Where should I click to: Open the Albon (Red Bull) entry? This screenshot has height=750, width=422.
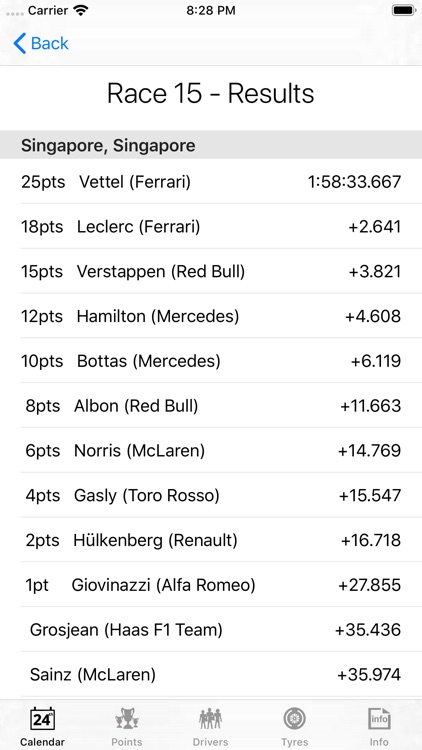coord(211,406)
